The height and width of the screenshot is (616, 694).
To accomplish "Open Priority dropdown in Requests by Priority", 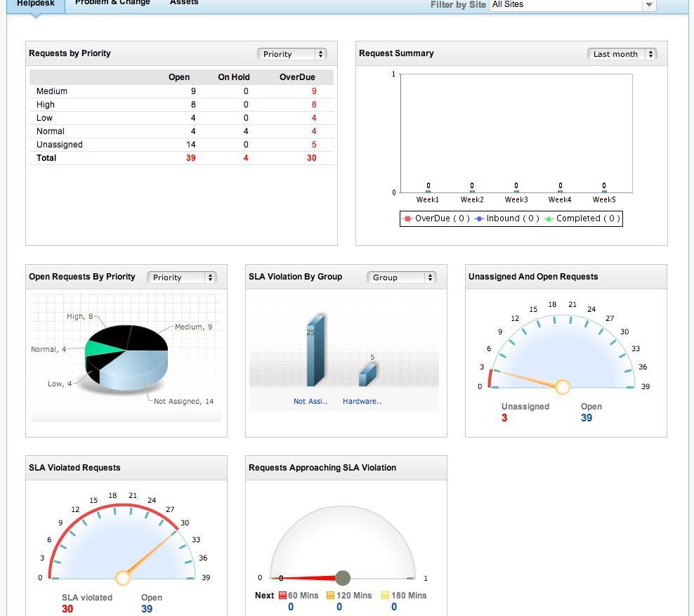I will click(292, 54).
